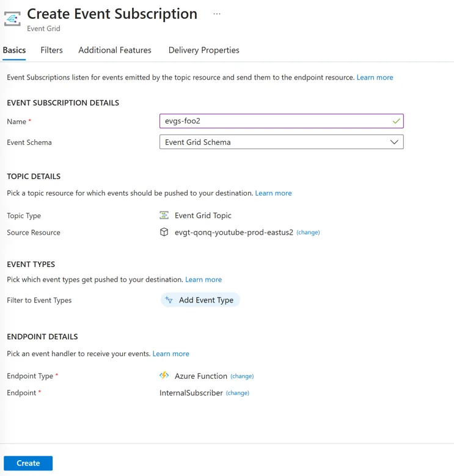Open Learn more link under Endpoint Details

coord(171,354)
